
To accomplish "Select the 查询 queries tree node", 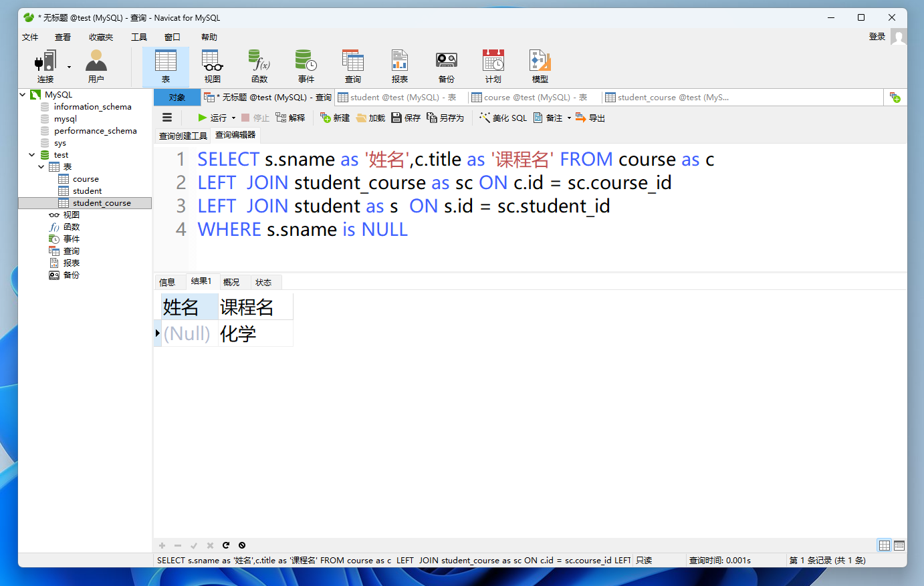I will (x=71, y=251).
